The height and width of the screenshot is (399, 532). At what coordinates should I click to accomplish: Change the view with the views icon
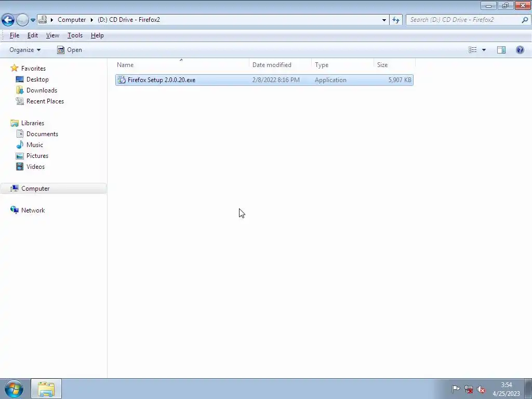pyautogui.click(x=472, y=50)
